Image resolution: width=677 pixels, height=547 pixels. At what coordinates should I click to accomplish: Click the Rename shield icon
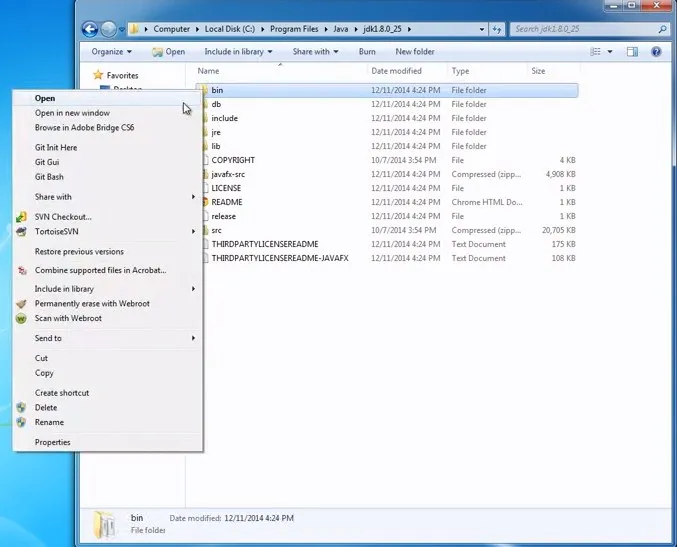(x=21, y=422)
